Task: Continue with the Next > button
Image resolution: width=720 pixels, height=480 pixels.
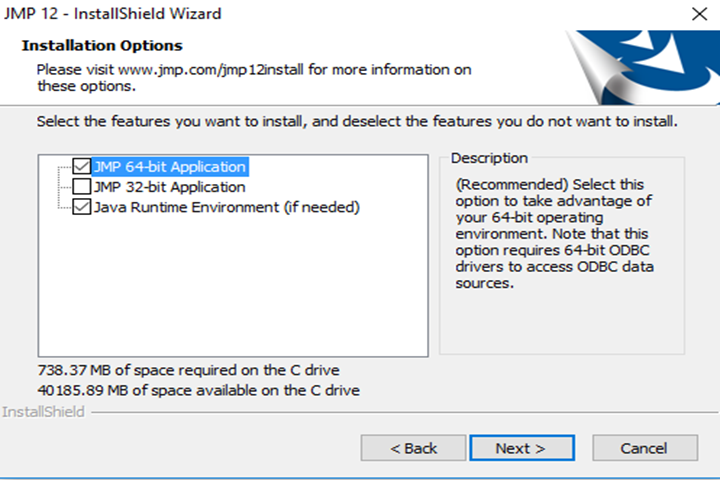Action: click(522, 448)
